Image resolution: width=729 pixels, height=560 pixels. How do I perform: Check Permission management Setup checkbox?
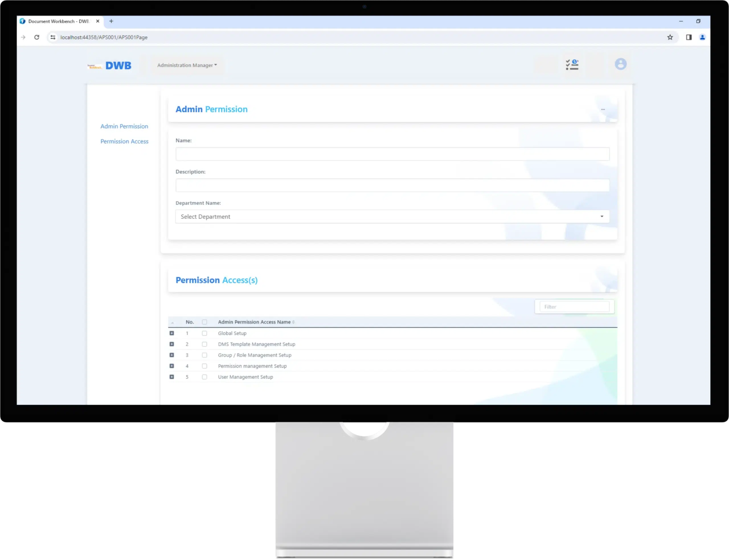(204, 366)
